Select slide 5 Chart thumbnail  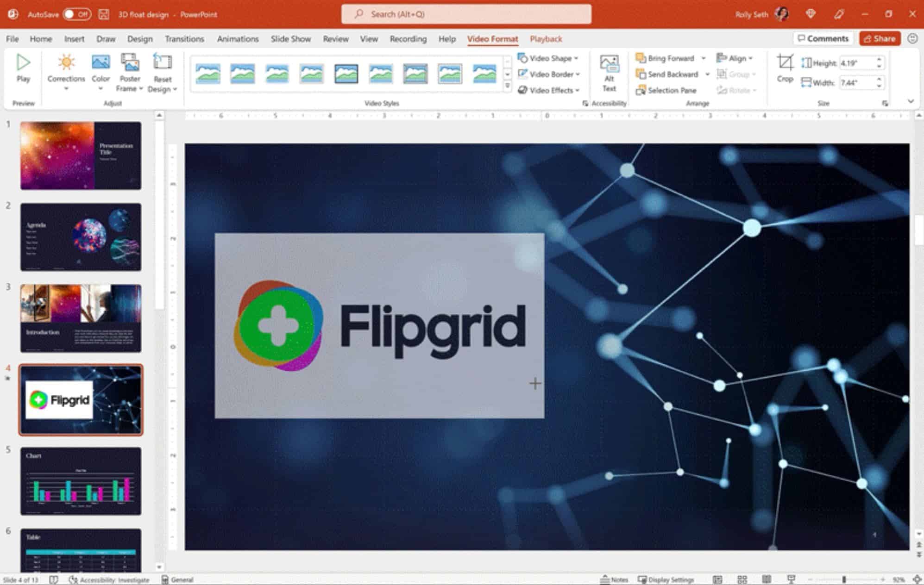coord(80,481)
